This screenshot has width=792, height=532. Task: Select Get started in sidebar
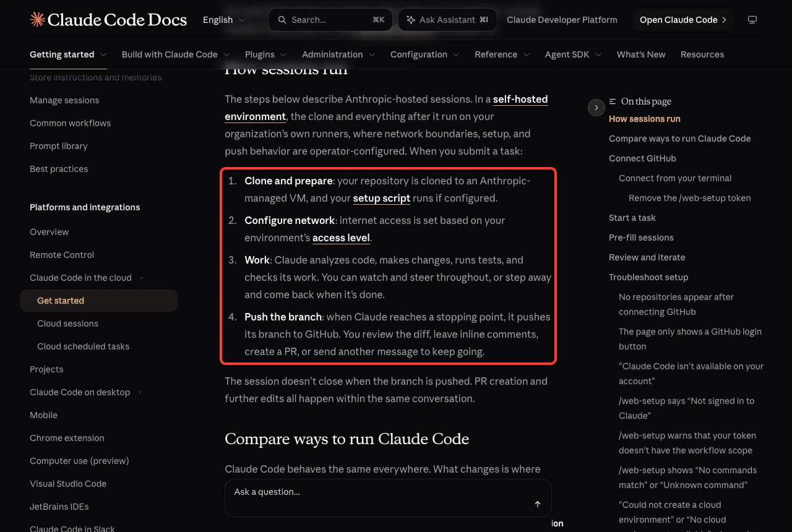click(x=99, y=301)
